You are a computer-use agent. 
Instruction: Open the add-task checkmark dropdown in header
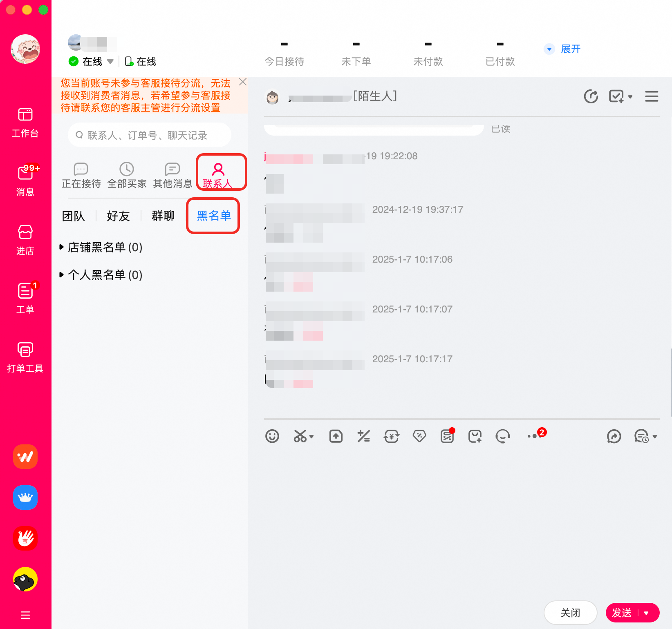point(620,96)
